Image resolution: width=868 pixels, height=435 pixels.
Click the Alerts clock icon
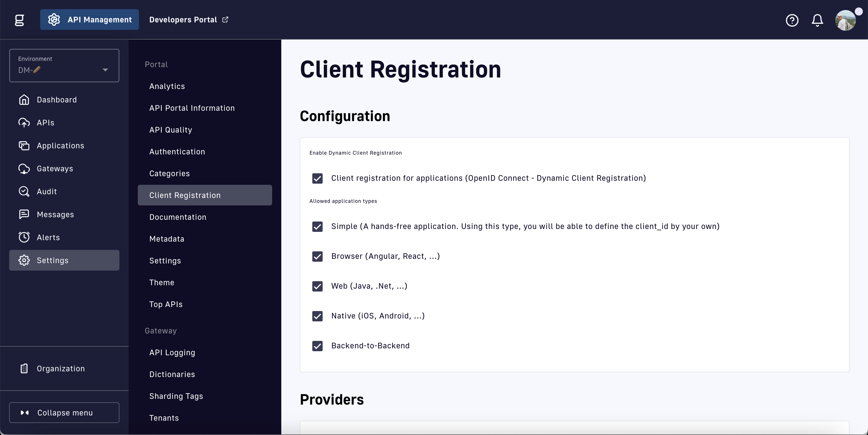[x=24, y=237]
